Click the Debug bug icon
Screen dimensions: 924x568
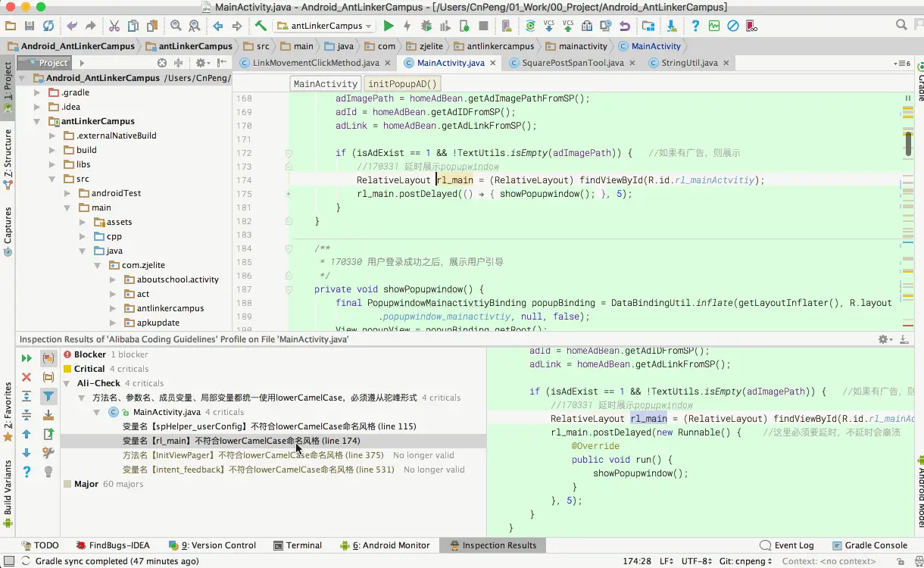click(426, 26)
